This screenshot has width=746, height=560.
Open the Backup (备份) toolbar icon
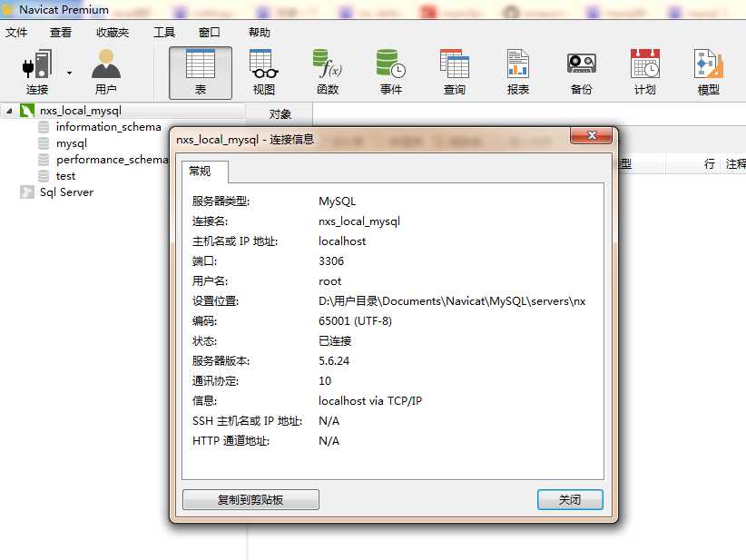click(582, 73)
